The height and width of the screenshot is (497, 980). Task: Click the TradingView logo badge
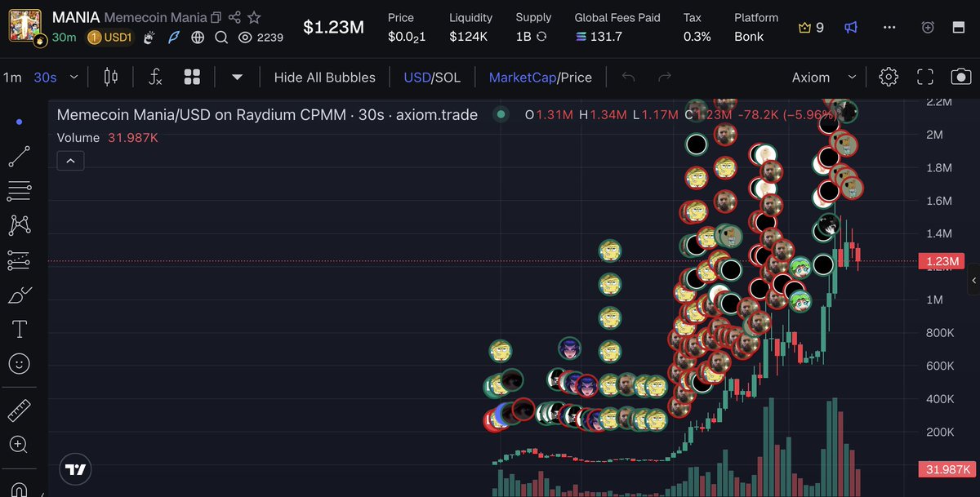coord(75,469)
